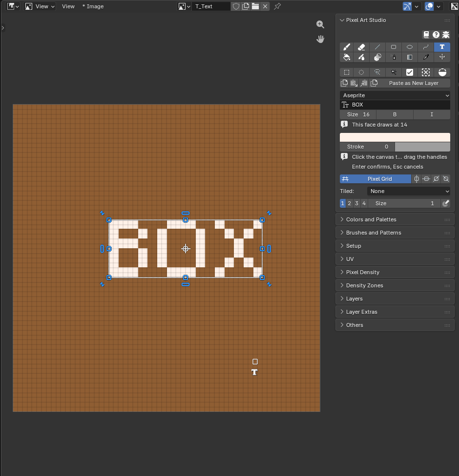This screenshot has height=476, width=459.
Task: Expand the Setup panel
Action: point(395,246)
